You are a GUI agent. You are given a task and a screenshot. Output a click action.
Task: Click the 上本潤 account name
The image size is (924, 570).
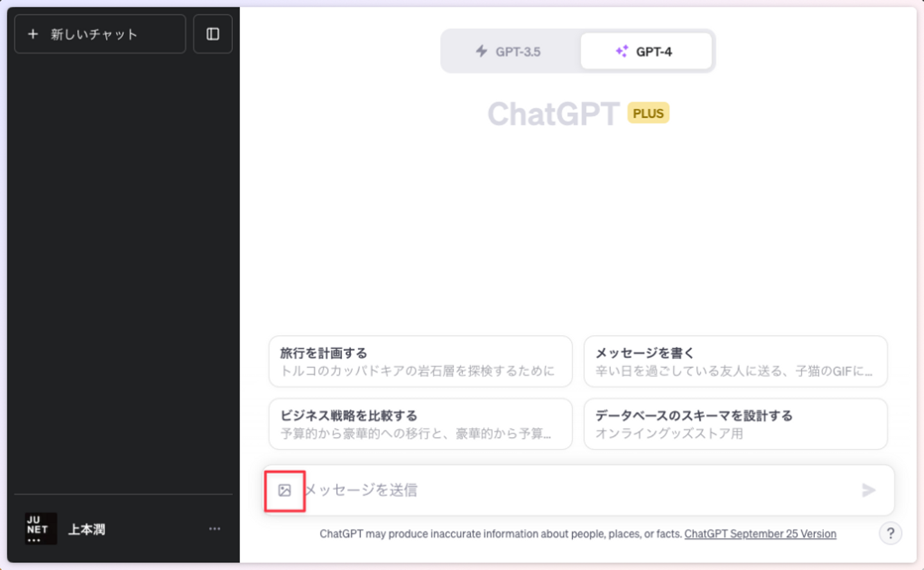[x=87, y=530]
